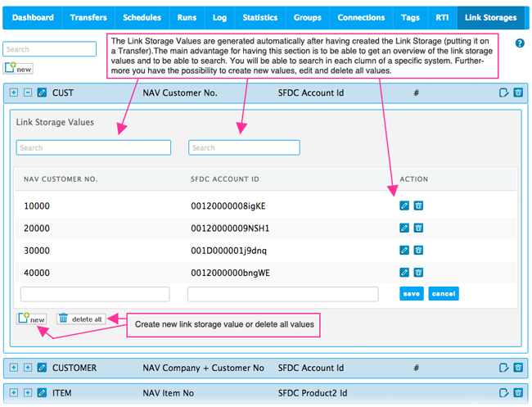532x407 pixels.
Task: Delete the row with customer 20000
Action: 418,228
